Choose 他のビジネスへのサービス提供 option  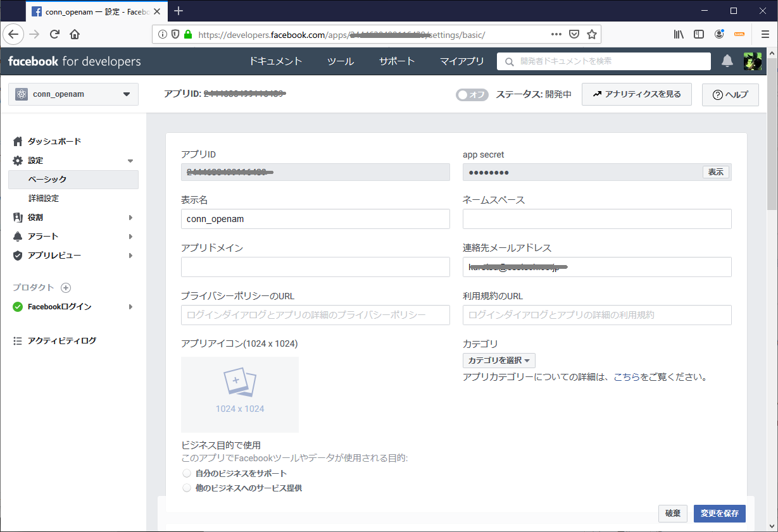(187, 488)
